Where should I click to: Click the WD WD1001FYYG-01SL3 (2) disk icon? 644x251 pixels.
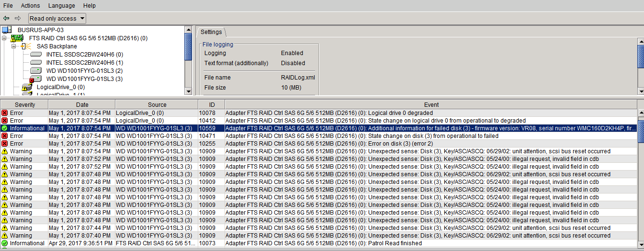click(x=36, y=70)
